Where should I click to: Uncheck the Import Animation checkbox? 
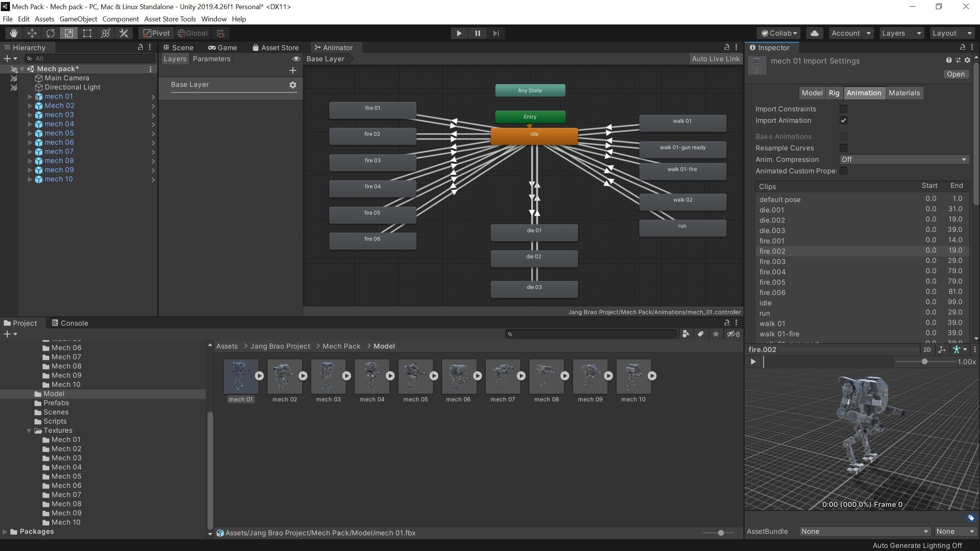pos(843,121)
